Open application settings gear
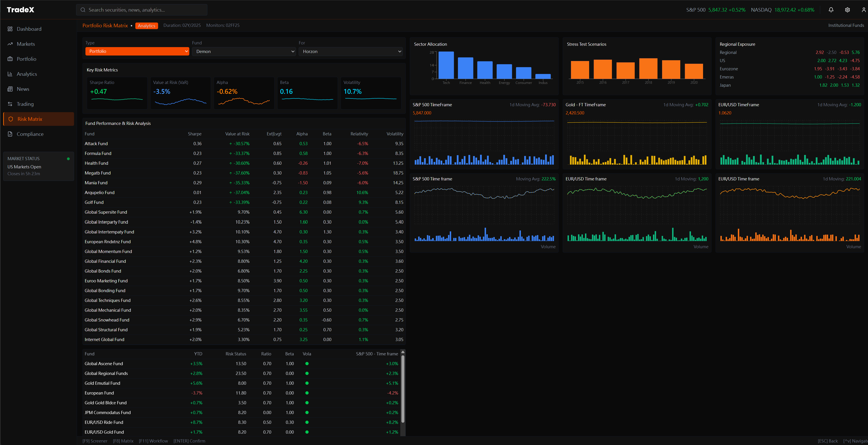 pos(847,10)
